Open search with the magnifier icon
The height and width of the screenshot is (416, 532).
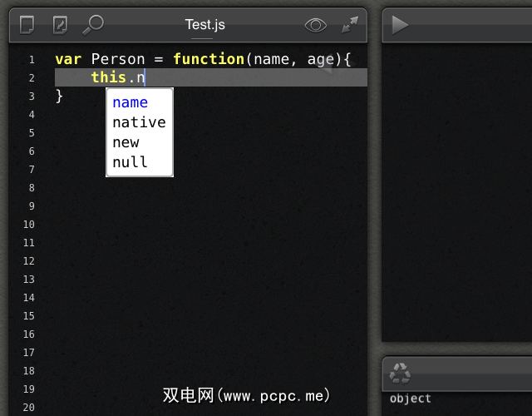click(92, 24)
